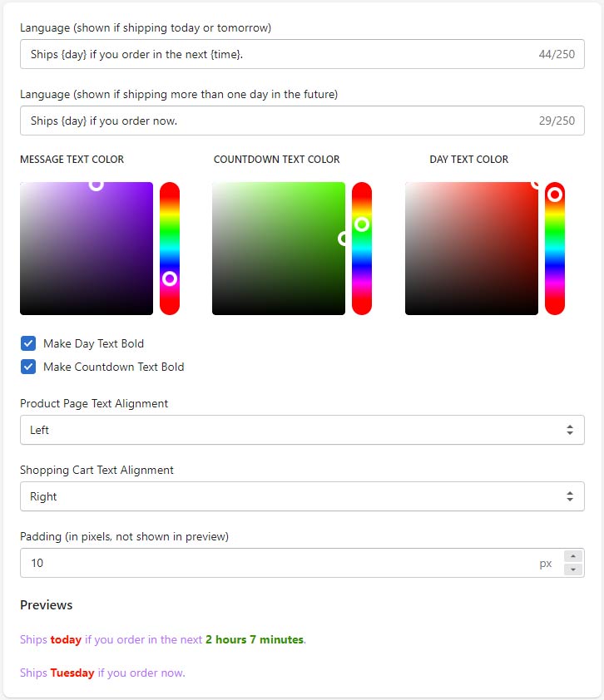The image size is (604, 700).
Task: Increase padding with the up stepper arrow
Action: (573, 556)
